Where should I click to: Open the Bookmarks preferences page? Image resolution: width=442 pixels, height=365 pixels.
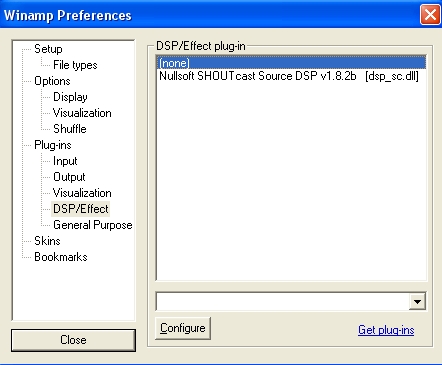point(61,257)
